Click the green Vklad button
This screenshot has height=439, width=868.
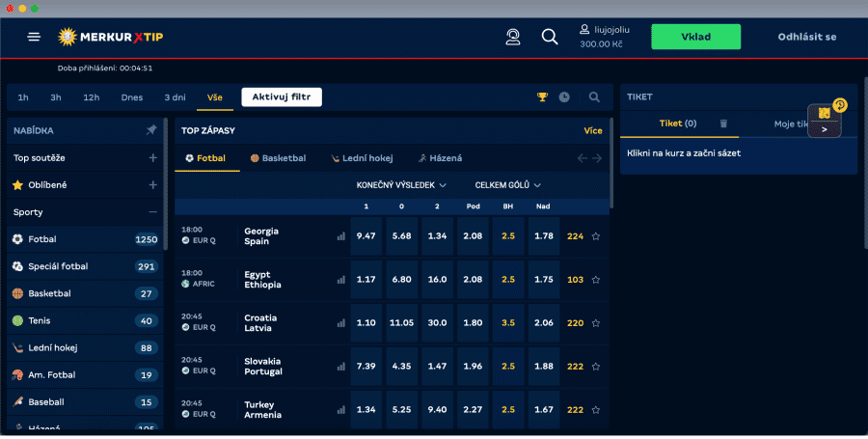pos(695,37)
